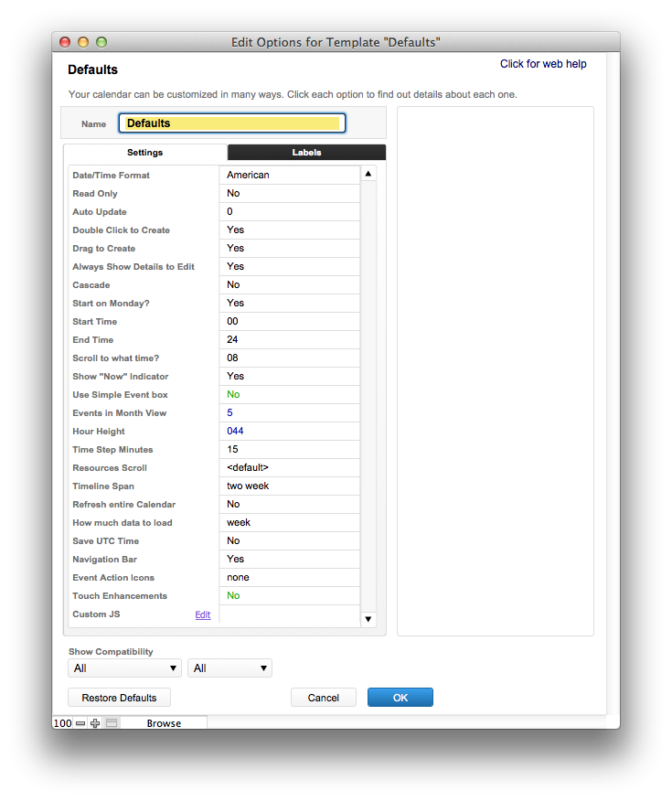Click the End Time value 24
The height and width of the screenshot is (801, 672).
[290, 340]
